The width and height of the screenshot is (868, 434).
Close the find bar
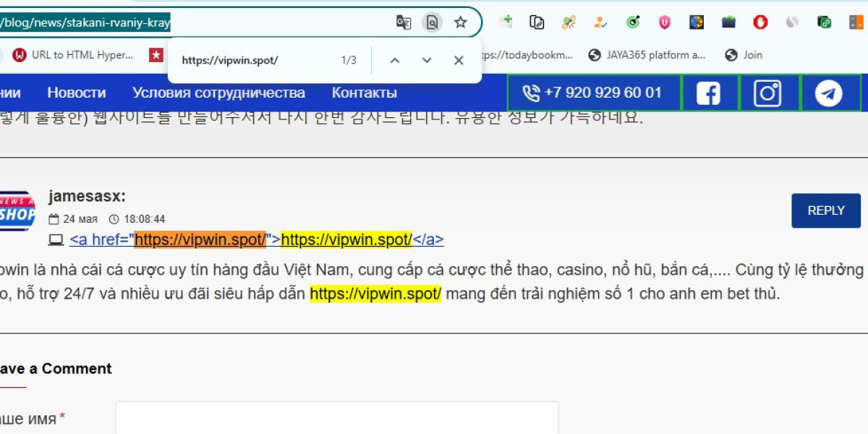(459, 61)
